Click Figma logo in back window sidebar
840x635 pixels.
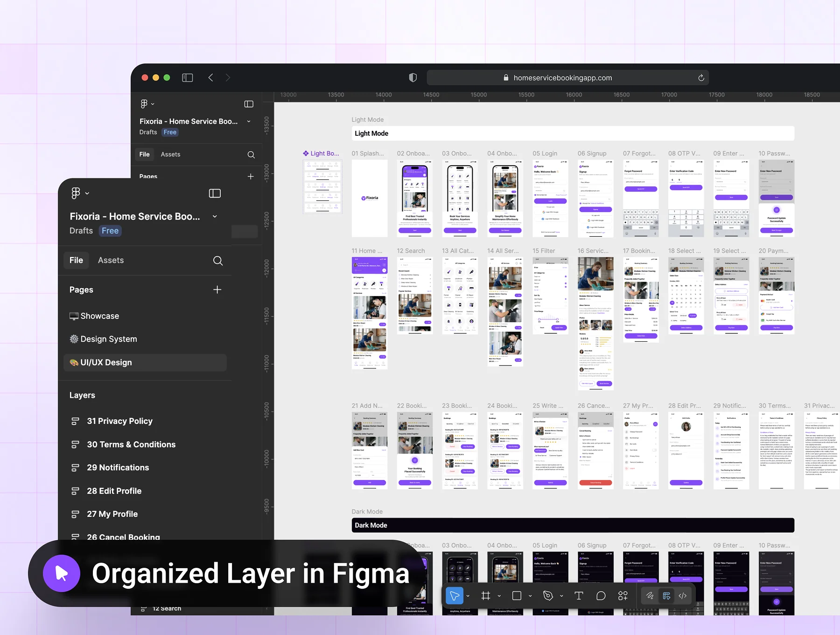(144, 104)
